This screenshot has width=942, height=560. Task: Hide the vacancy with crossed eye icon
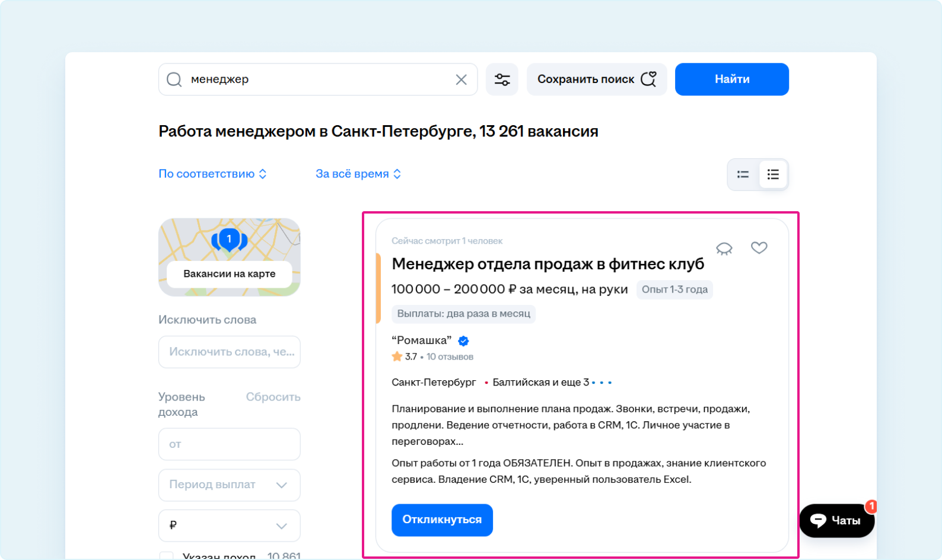pyautogui.click(x=724, y=249)
